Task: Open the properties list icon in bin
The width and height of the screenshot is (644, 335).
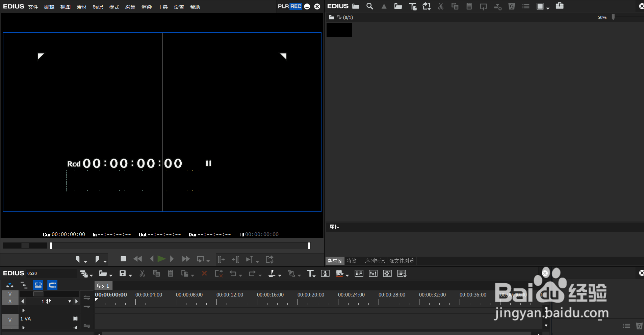Action: pos(526,6)
